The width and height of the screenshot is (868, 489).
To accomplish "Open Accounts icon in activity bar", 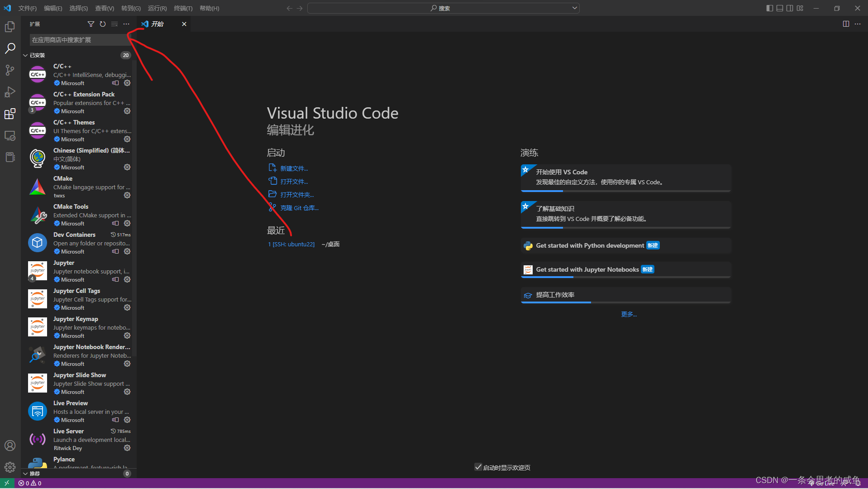I will [x=10, y=446].
